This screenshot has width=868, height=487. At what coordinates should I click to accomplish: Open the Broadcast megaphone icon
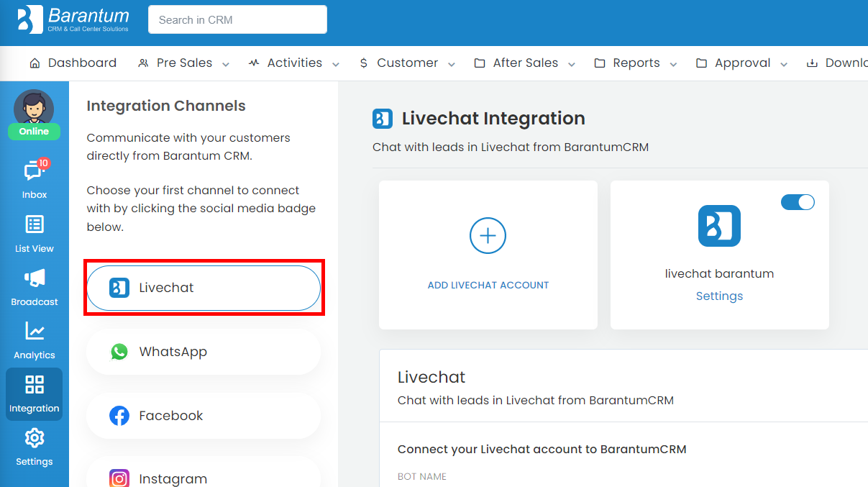tap(34, 278)
